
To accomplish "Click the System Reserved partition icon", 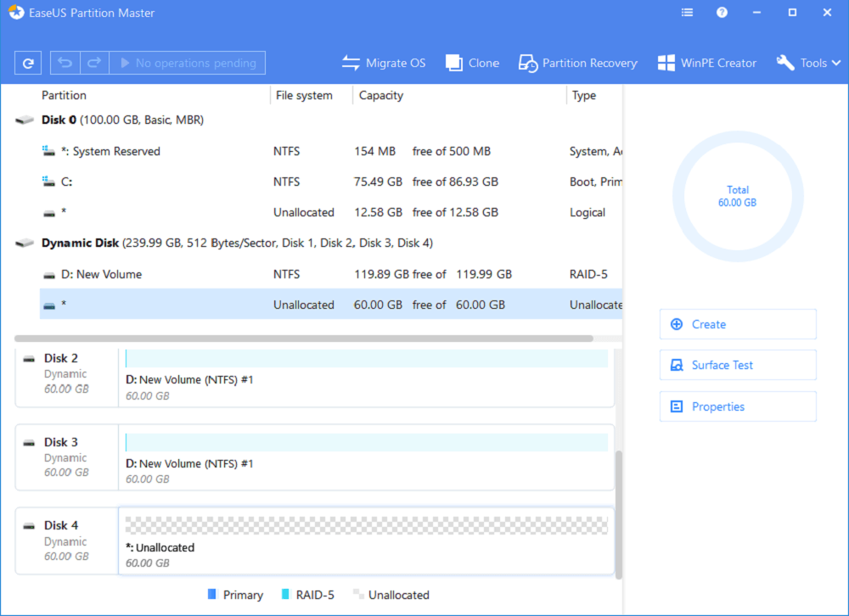I will coord(48,151).
